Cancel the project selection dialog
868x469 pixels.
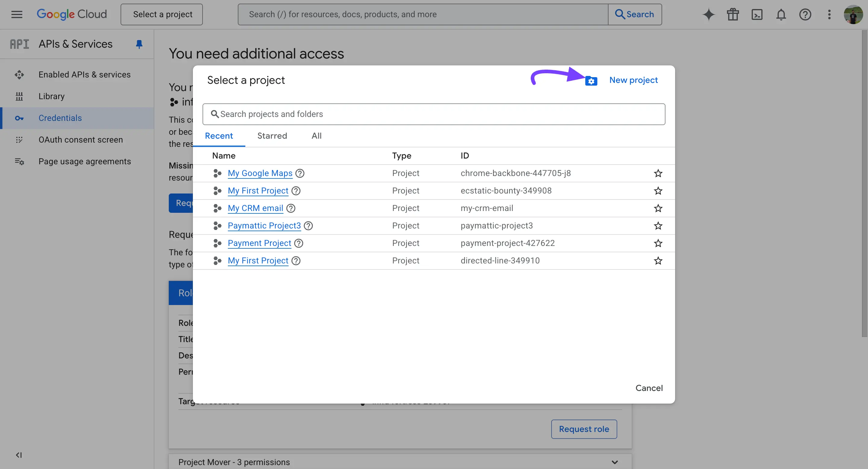(649, 388)
